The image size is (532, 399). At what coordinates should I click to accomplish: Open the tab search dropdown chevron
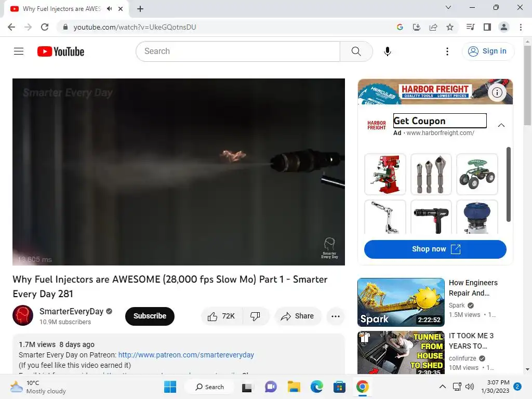pos(448,7)
